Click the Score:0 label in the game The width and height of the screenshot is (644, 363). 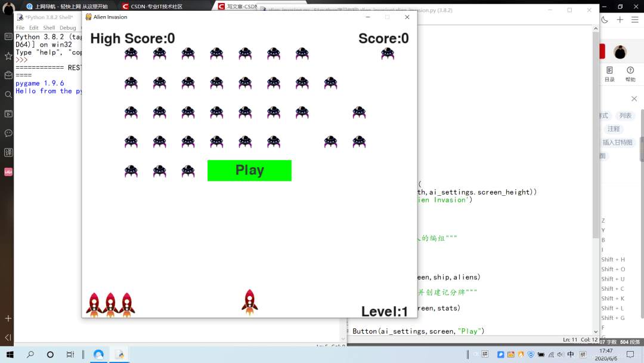(x=383, y=38)
